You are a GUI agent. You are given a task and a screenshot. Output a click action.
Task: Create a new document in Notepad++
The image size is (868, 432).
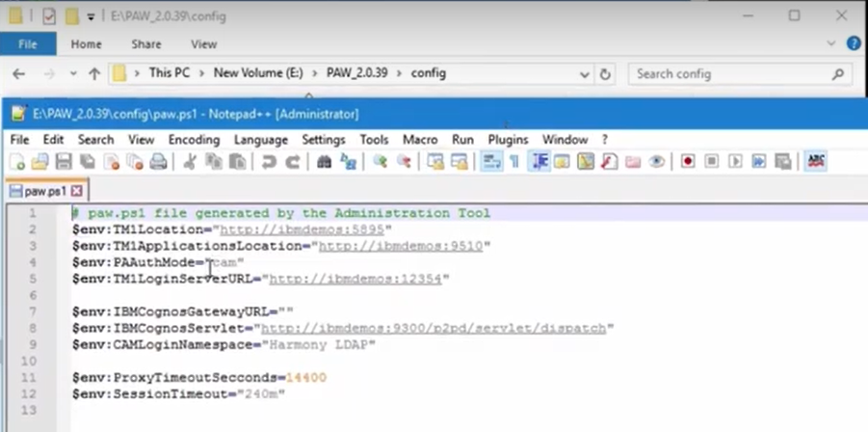point(16,162)
